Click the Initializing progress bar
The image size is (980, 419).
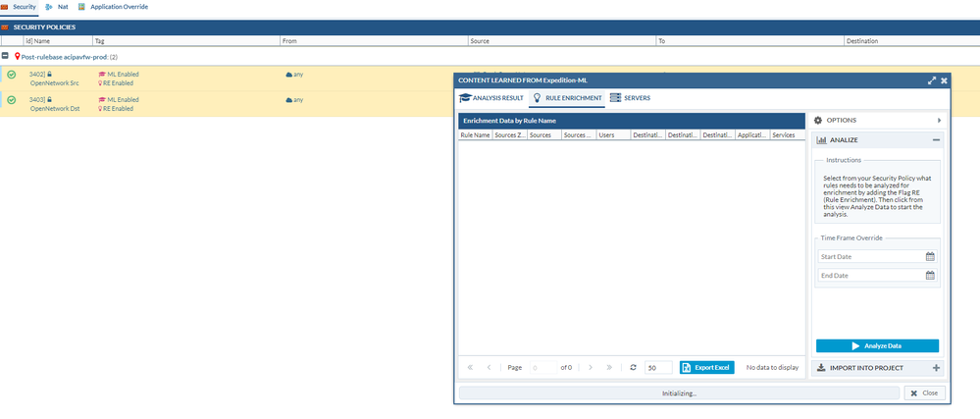click(x=680, y=393)
